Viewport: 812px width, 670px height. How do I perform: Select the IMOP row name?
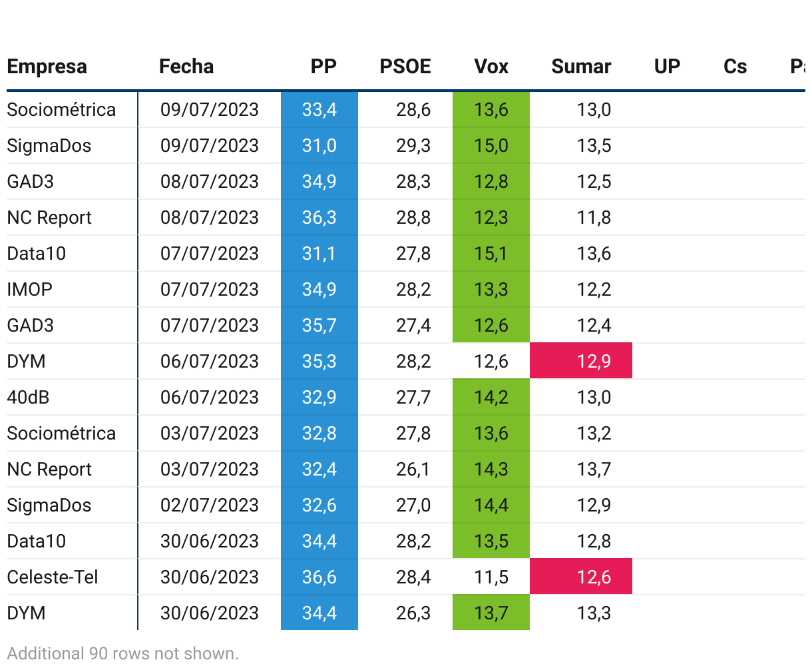(30, 289)
